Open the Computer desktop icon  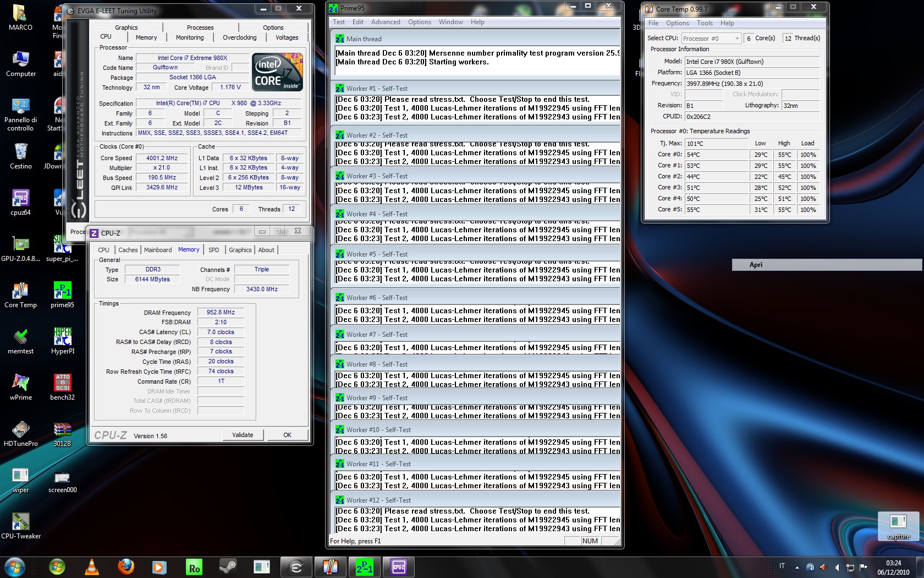pos(20,63)
